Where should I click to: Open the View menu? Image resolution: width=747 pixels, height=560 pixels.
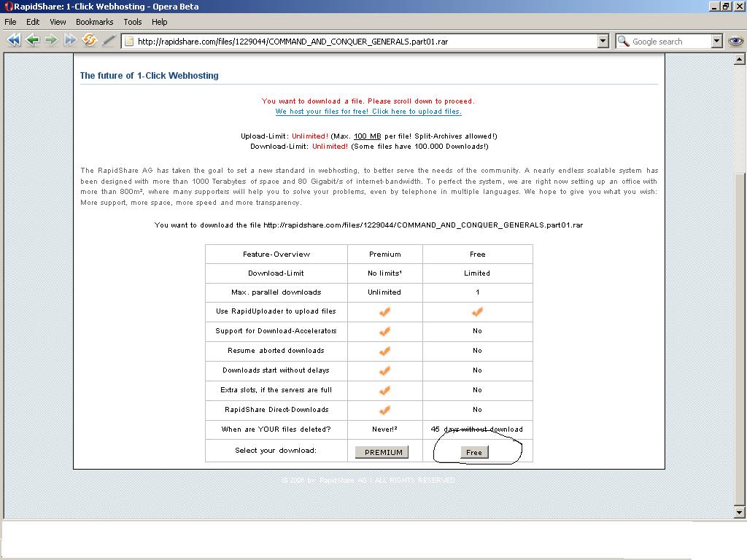[58, 22]
